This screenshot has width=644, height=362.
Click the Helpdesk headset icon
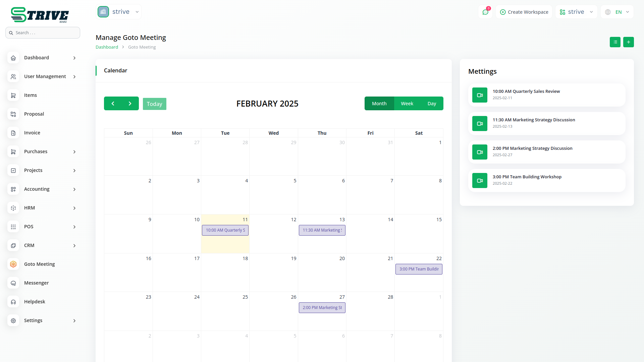point(13,302)
